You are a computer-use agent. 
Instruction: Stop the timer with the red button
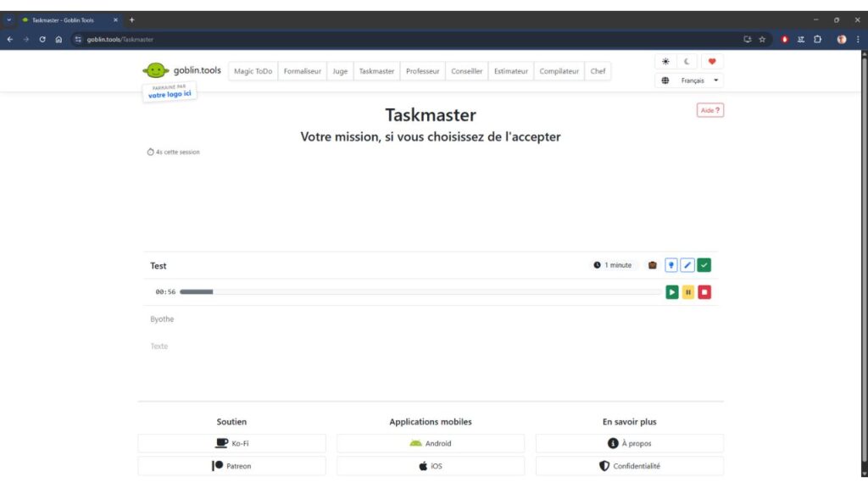pos(704,292)
